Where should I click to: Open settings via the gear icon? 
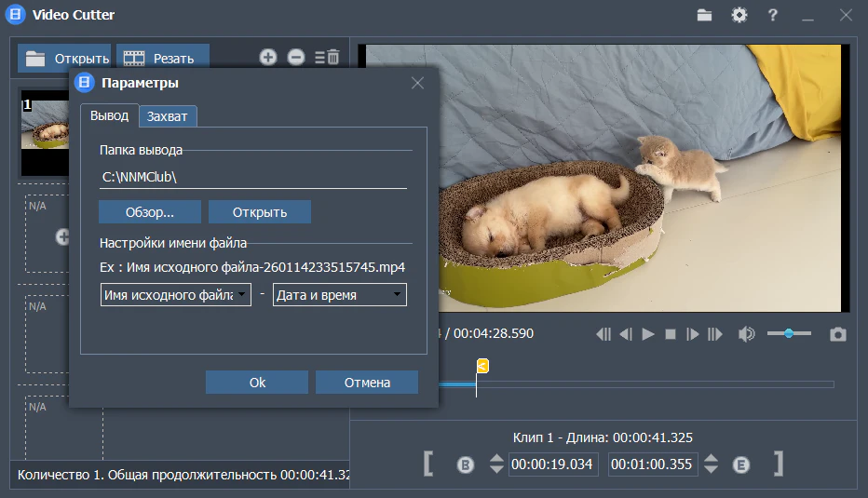pos(739,15)
